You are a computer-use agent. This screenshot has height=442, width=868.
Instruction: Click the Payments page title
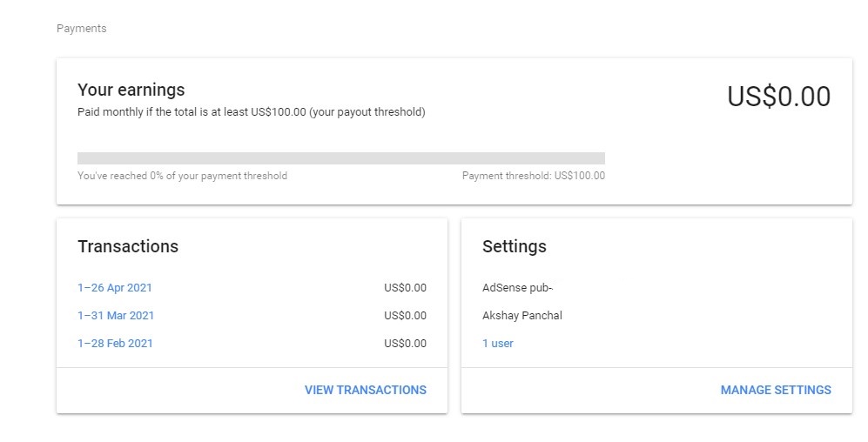coord(81,29)
